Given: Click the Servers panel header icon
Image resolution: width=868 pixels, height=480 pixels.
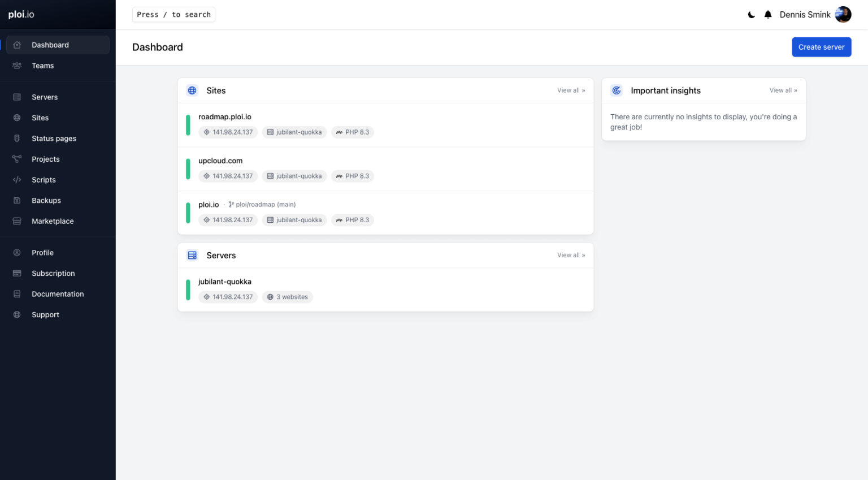Looking at the screenshot, I should [192, 256].
